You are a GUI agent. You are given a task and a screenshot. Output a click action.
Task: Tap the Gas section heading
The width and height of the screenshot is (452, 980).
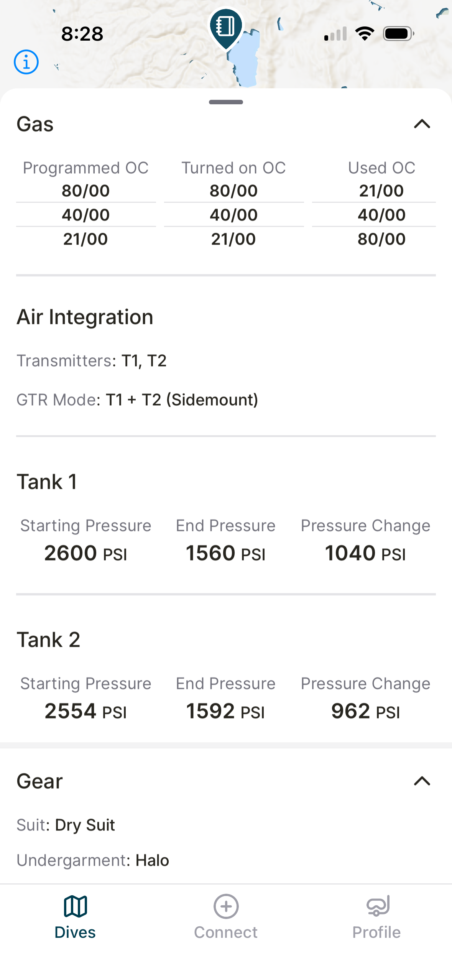[x=35, y=124]
